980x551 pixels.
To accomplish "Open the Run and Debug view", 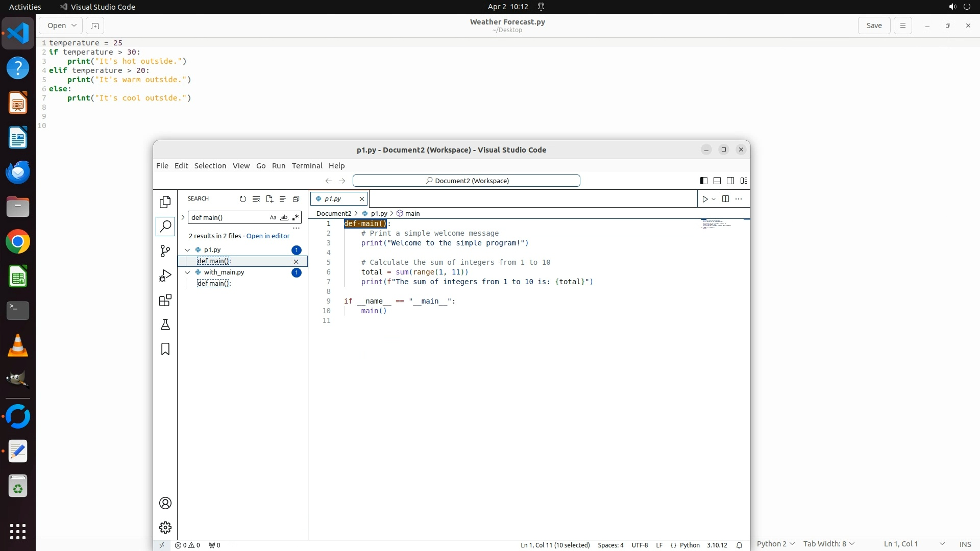I will tap(165, 275).
